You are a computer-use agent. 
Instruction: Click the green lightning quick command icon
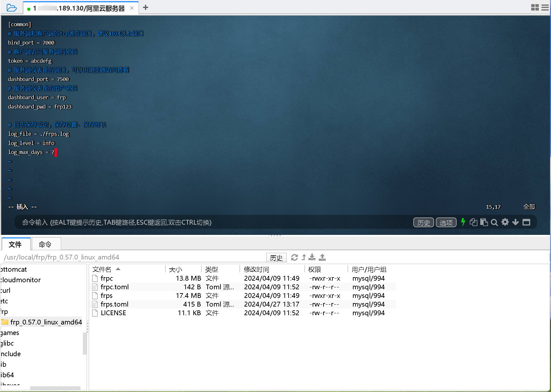(463, 222)
